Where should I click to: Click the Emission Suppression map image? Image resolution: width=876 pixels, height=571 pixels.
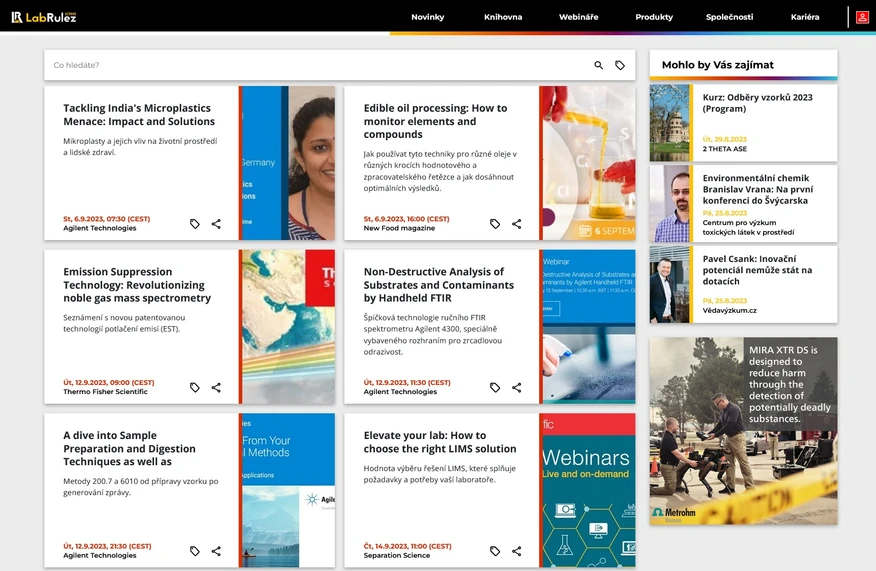[x=287, y=327]
